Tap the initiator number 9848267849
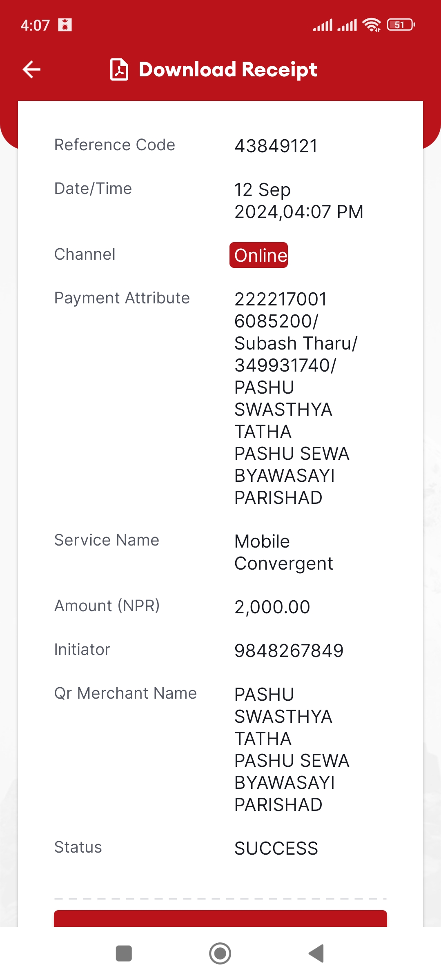The height and width of the screenshot is (980, 441). coord(289,650)
